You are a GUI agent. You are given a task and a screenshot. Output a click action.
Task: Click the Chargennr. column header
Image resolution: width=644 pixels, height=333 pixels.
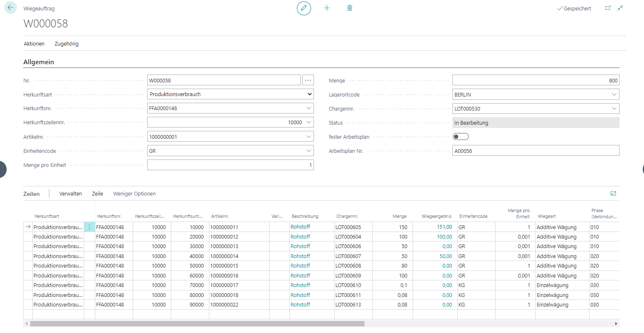click(347, 216)
